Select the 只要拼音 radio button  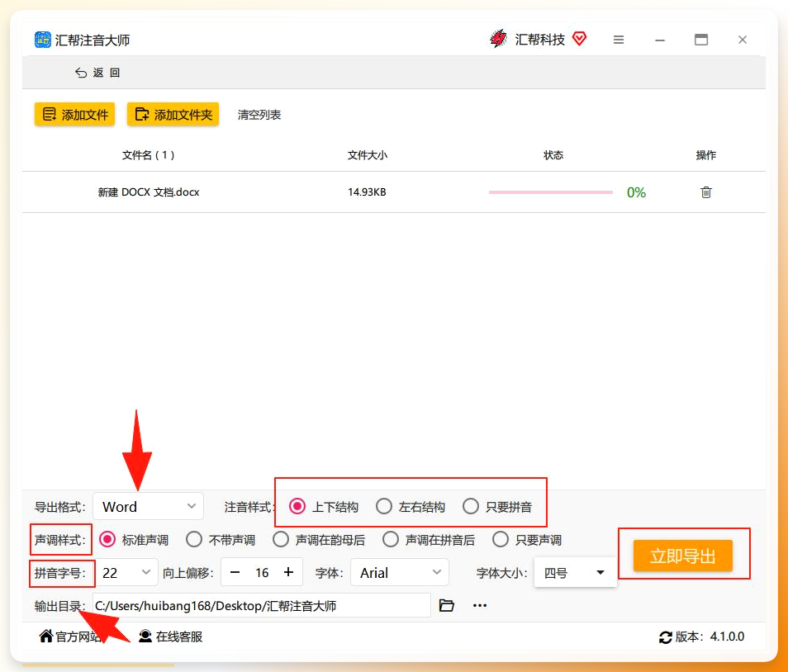pyautogui.click(x=471, y=506)
